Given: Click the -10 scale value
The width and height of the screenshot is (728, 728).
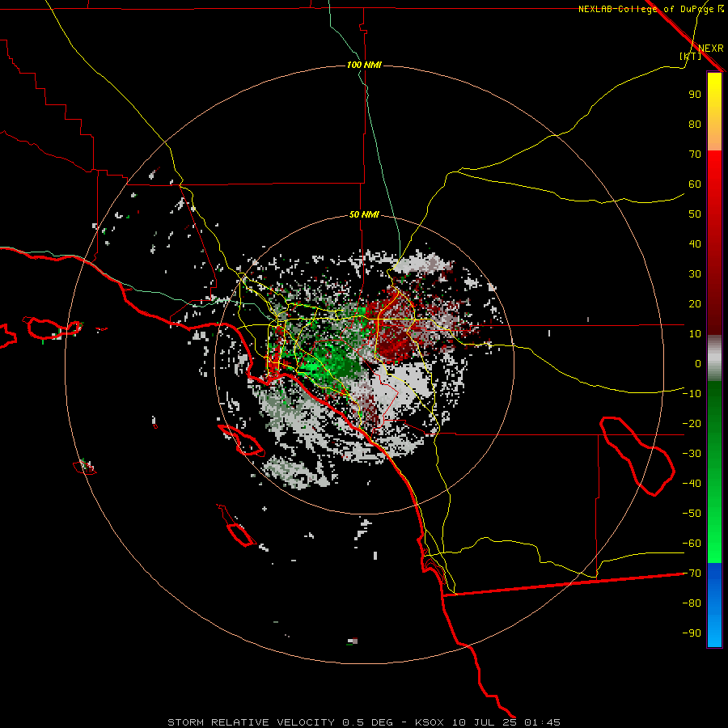Looking at the screenshot, I should (x=692, y=394).
